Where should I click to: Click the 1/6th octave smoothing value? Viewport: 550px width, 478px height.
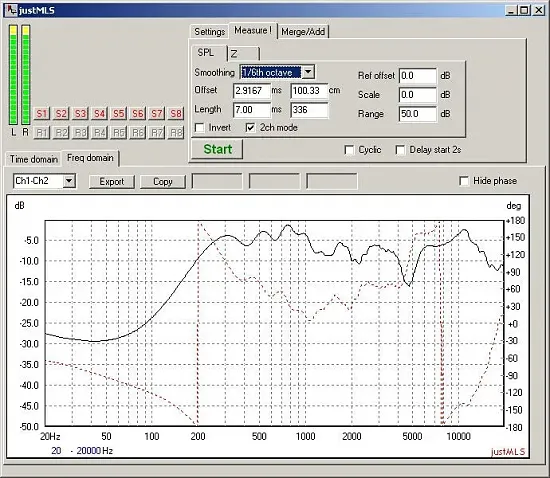(270, 72)
